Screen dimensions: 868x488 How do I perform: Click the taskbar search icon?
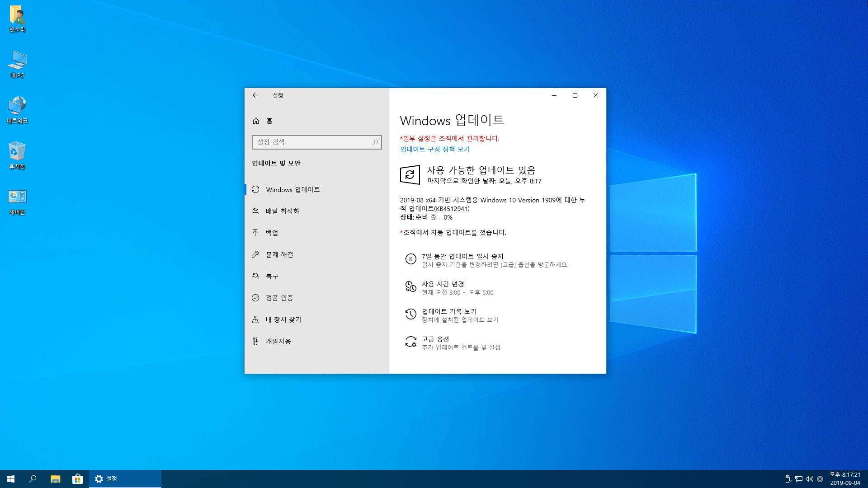tap(33, 479)
